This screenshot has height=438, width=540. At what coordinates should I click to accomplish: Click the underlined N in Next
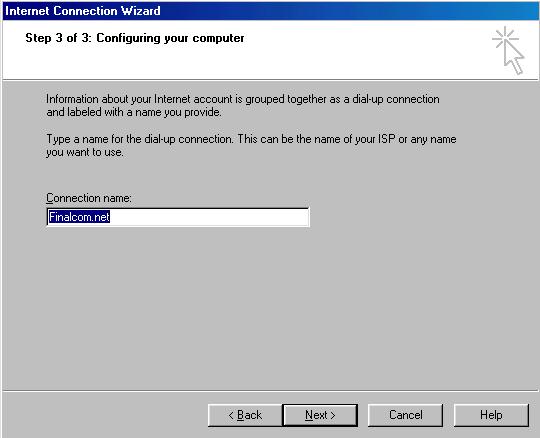[x=309, y=415]
